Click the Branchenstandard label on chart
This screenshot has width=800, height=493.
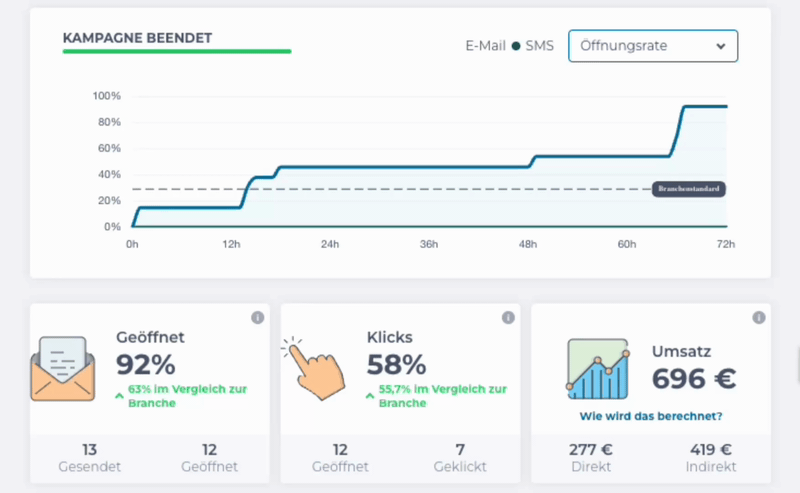click(x=688, y=189)
